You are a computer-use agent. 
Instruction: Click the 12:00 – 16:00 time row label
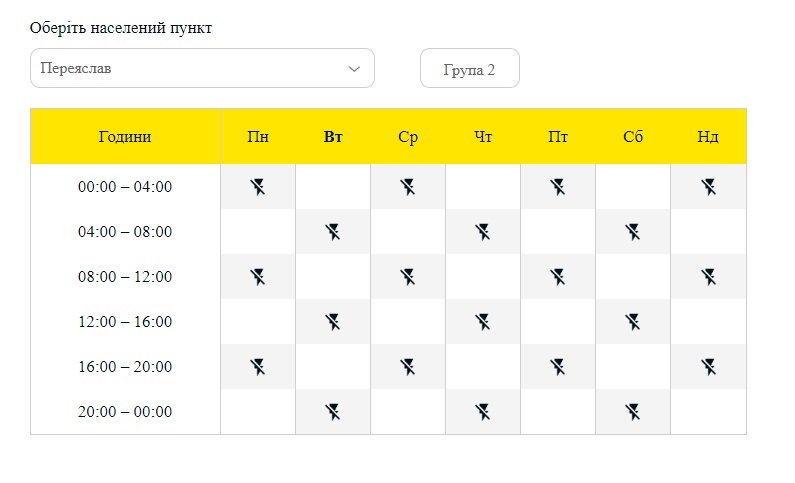125,322
